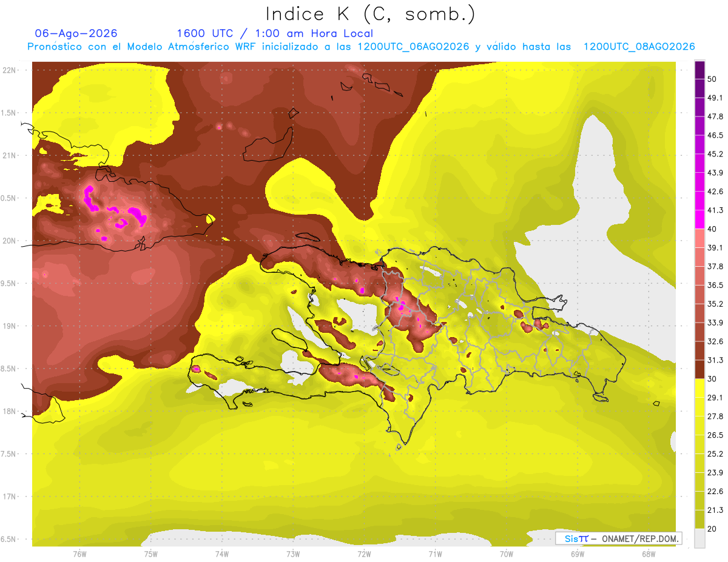Click legend value "21.3"
This screenshot has width=728, height=562.
[715, 510]
